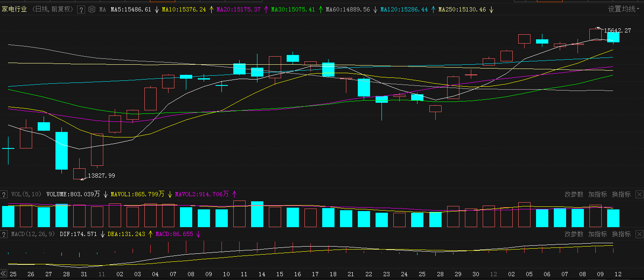The image size is (644, 280).
Task: Click the 家电行业 title
Action: point(14,9)
